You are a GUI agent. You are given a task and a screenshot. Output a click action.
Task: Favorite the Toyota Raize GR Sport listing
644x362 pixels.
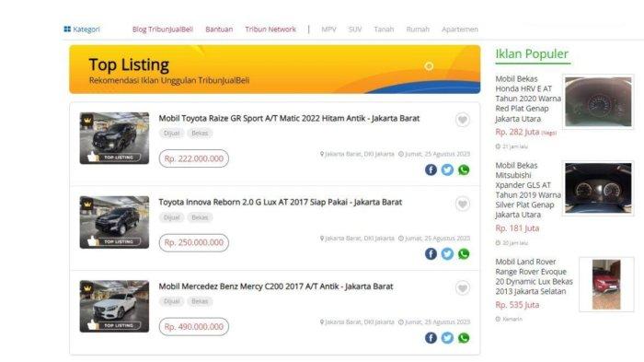tap(463, 120)
